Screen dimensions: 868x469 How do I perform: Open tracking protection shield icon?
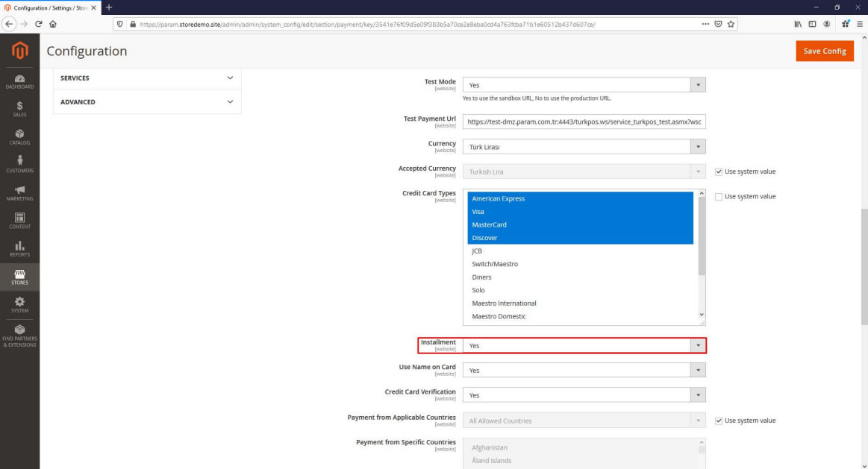click(119, 24)
